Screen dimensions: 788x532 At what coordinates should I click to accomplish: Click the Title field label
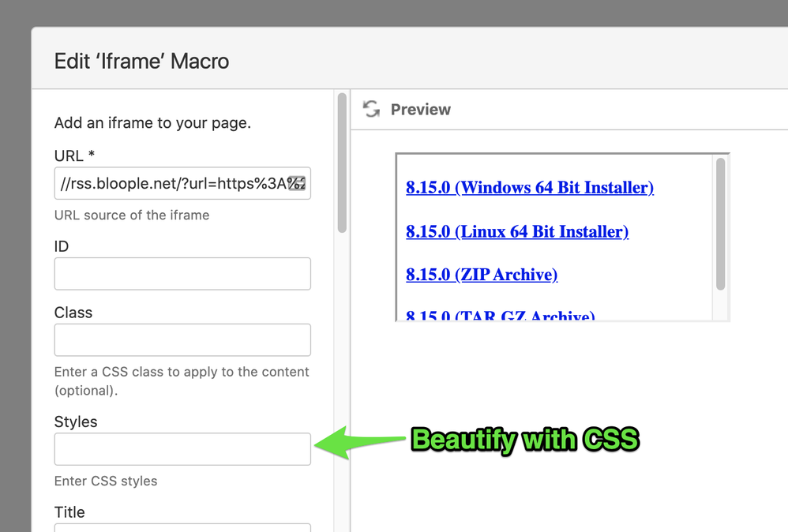[69, 512]
